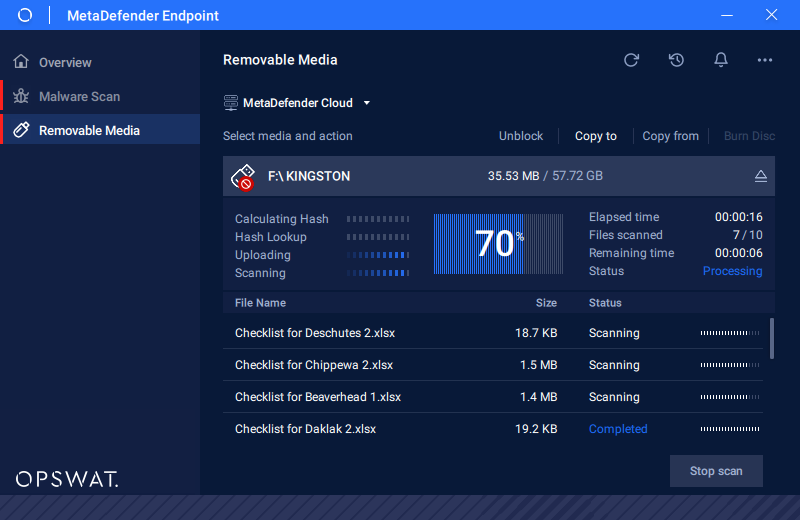The image size is (800, 520).
Task: Click the Unblock action
Action: 520,136
